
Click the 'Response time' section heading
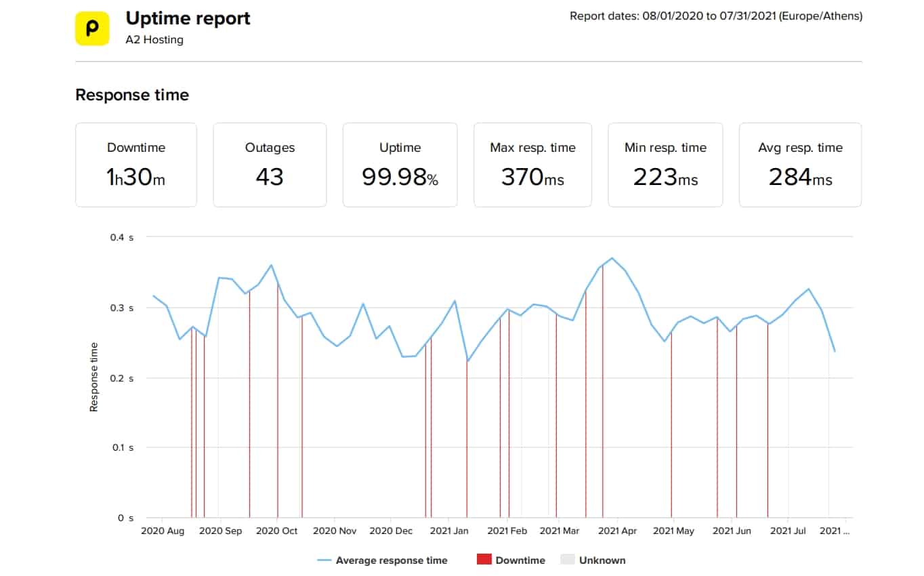point(132,95)
